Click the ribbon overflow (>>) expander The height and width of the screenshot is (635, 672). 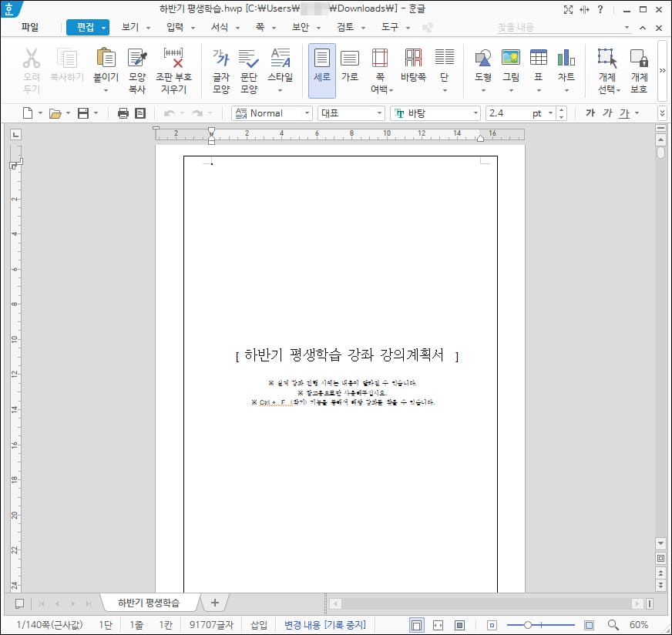tap(662, 70)
